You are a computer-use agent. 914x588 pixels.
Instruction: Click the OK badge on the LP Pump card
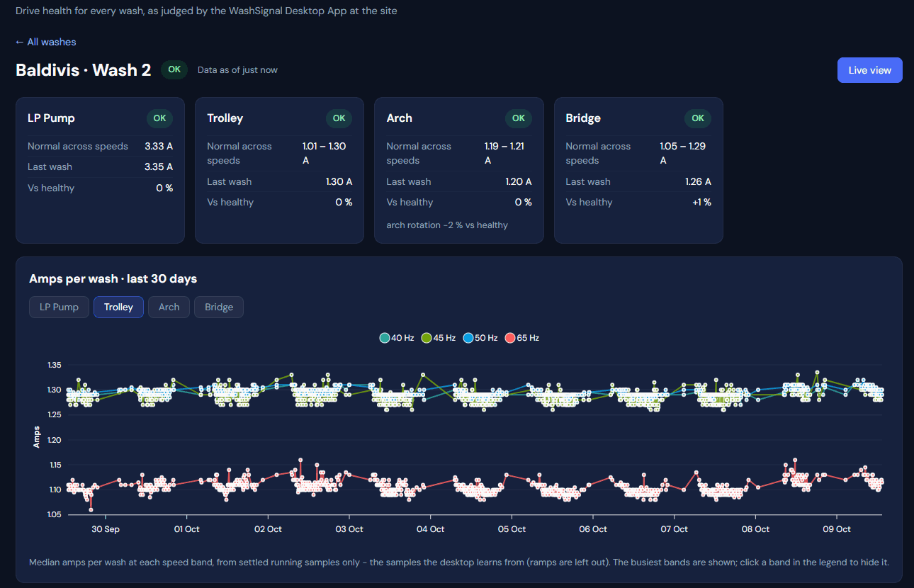[159, 118]
